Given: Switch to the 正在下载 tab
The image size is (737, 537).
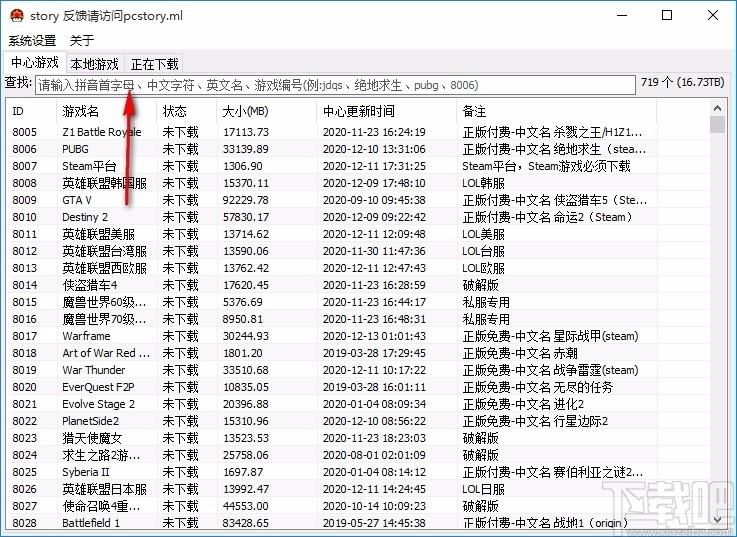Looking at the screenshot, I should click(154, 63).
